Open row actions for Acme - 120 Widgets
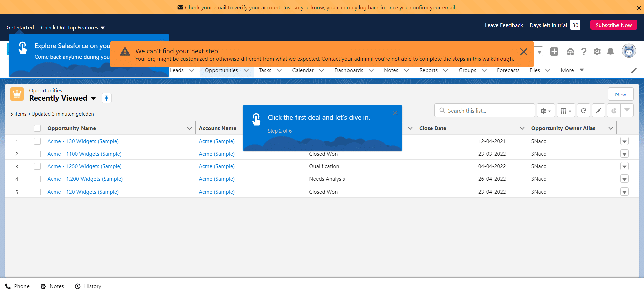The width and height of the screenshot is (644, 294). (x=624, y=192)
